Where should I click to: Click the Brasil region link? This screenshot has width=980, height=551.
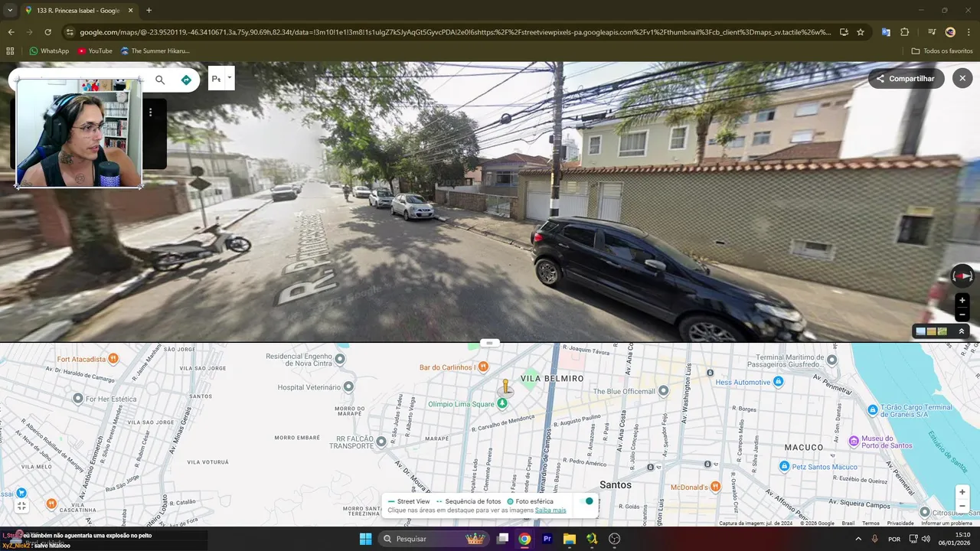[848, 523]
